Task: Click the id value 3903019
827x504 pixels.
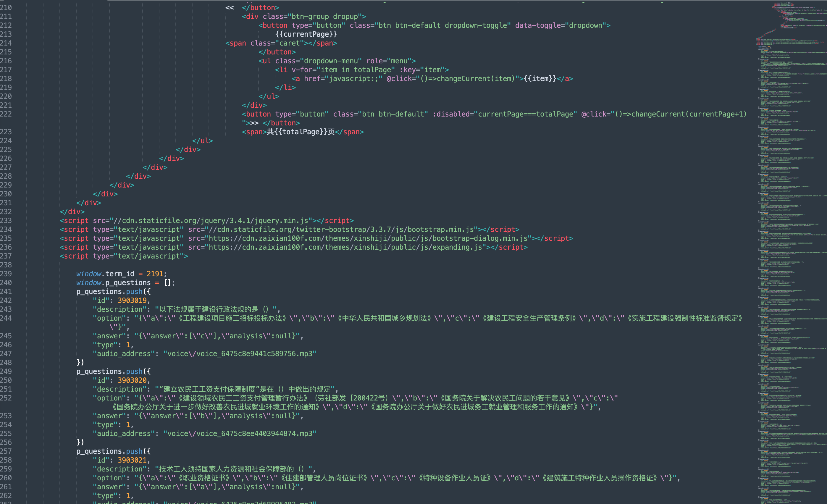Action: point(132,300)
